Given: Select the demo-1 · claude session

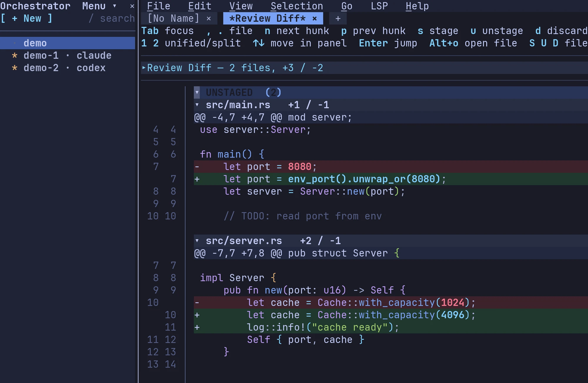Looking at the screenshot, I should tap(68, 56).
